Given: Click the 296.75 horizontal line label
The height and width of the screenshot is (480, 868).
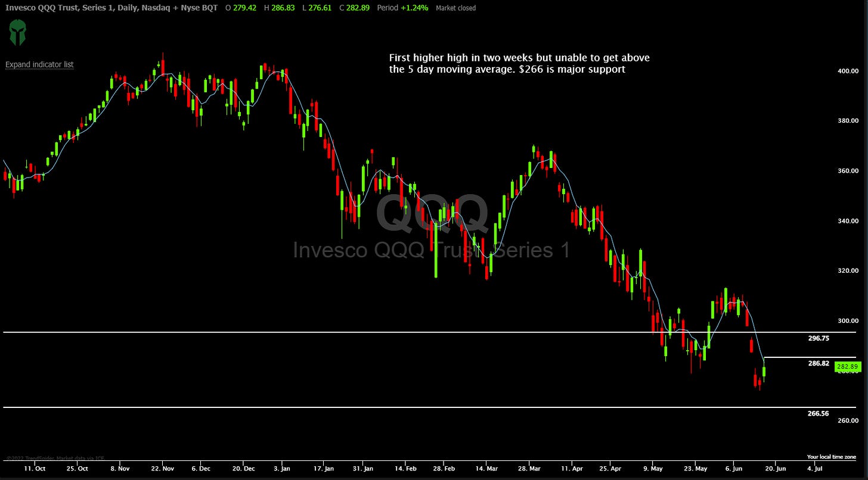Looking at the screenshot, I should point(819,338).
